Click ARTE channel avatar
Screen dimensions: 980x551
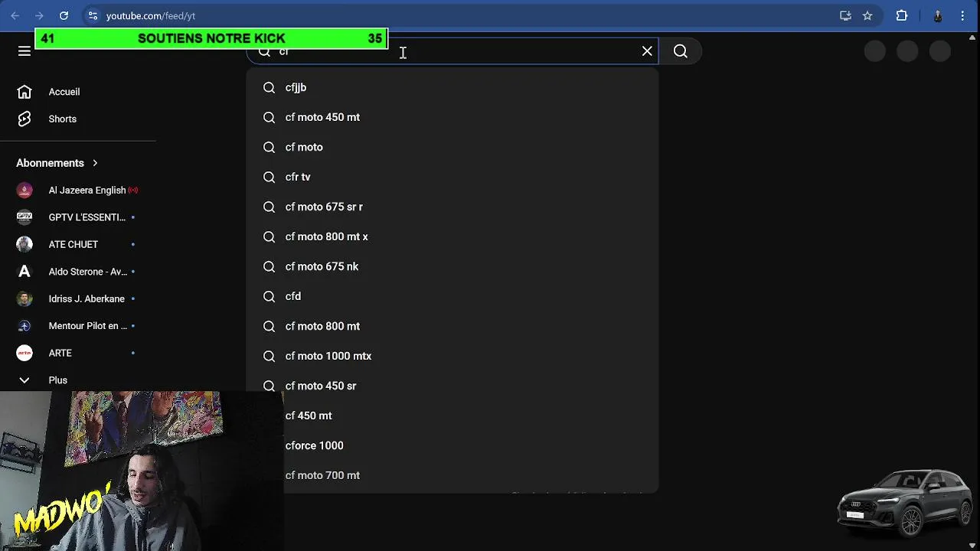point(24,354)
